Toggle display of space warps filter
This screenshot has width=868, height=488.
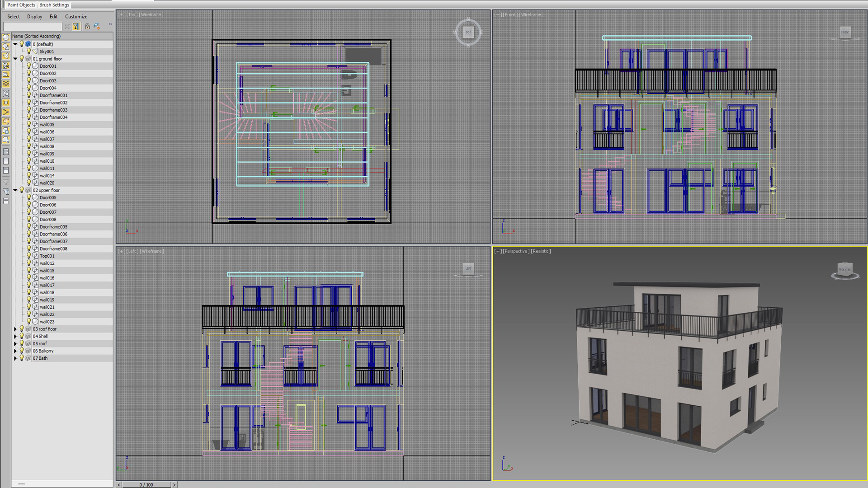pos(6,84)
